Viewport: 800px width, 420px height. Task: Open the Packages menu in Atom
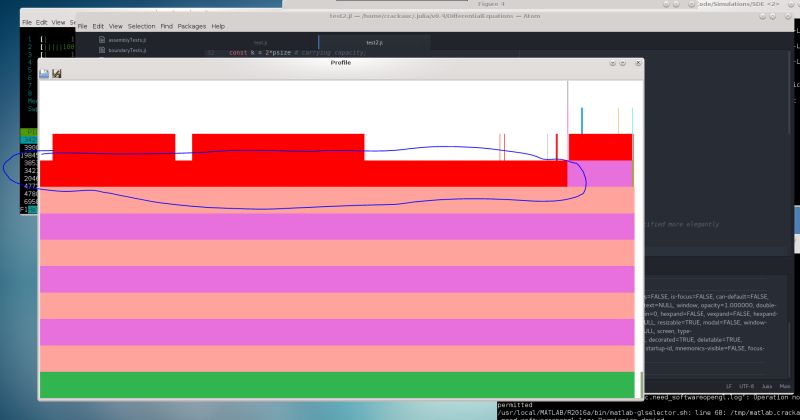tap(192, 27)
